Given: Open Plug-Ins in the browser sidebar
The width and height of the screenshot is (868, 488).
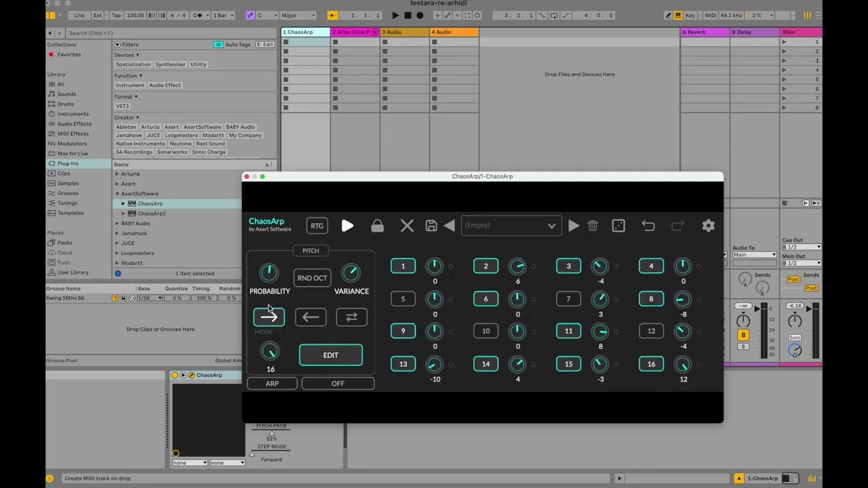Looking at the screenshot, I should [x=68, y=163].
